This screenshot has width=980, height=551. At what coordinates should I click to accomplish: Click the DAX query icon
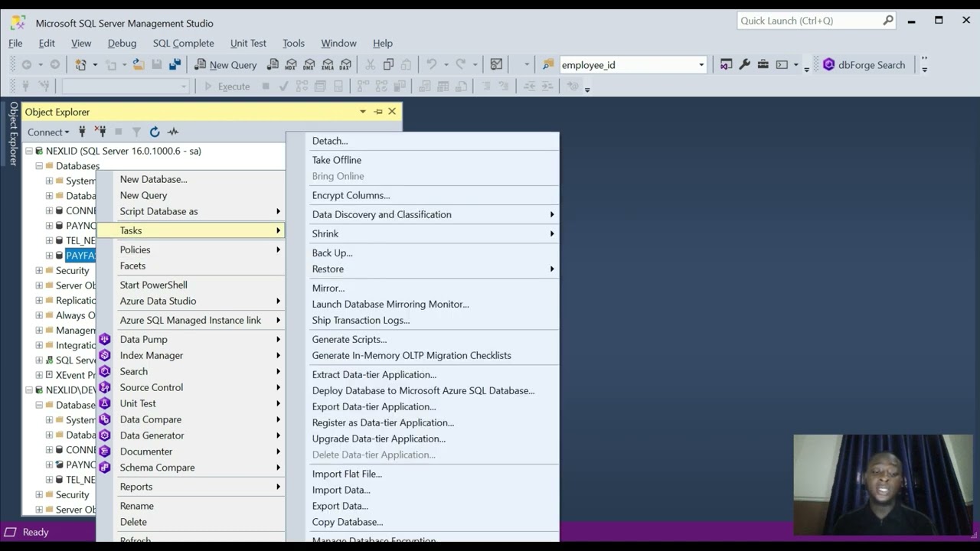coord(346,65)
